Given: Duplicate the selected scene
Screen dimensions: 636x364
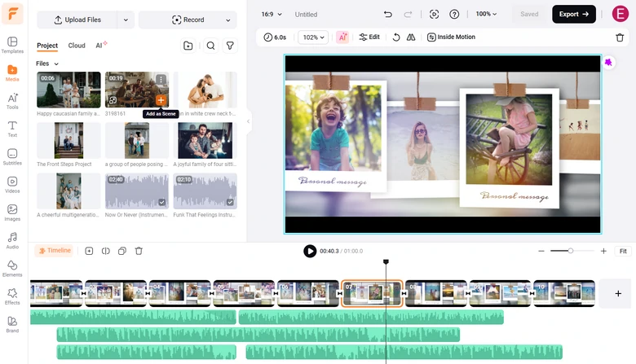Looking at the screenshot, I should point(122,251).
